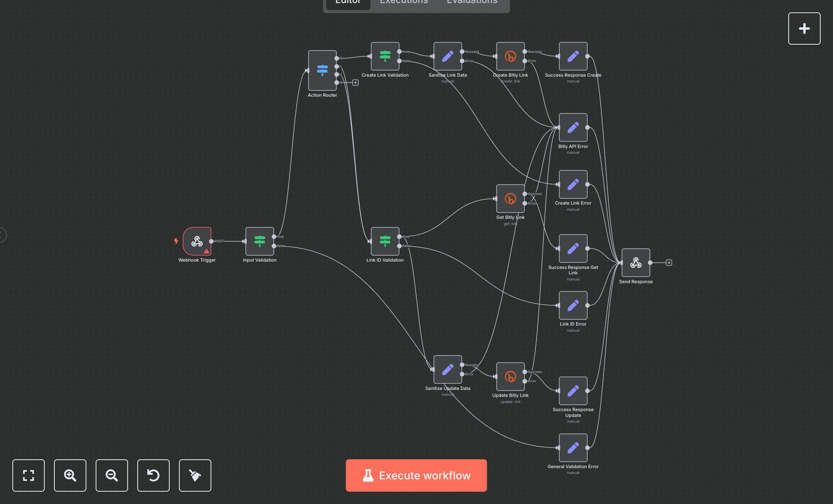833x504 pixels.
Task: Open the add node panel
Action: point(804,28)
